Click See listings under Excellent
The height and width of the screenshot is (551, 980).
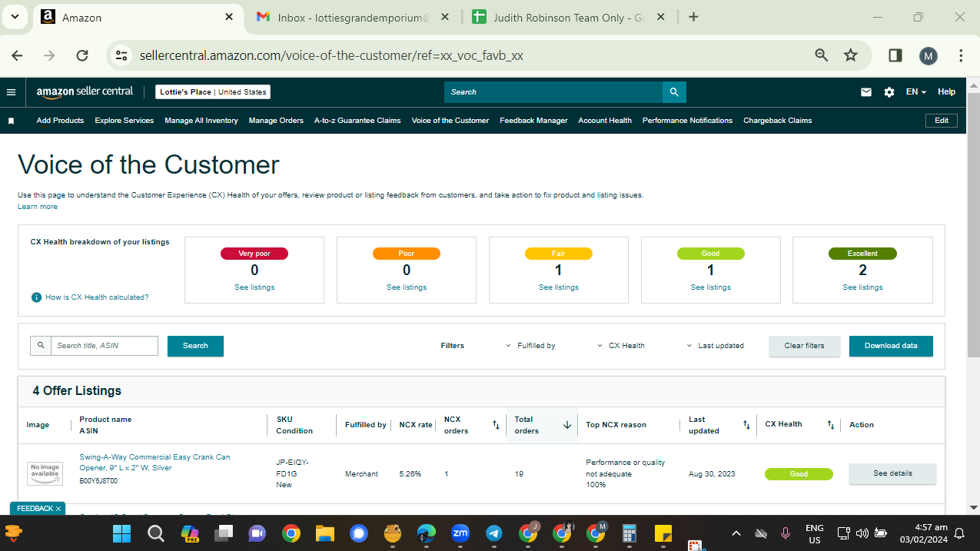(862, 287)
